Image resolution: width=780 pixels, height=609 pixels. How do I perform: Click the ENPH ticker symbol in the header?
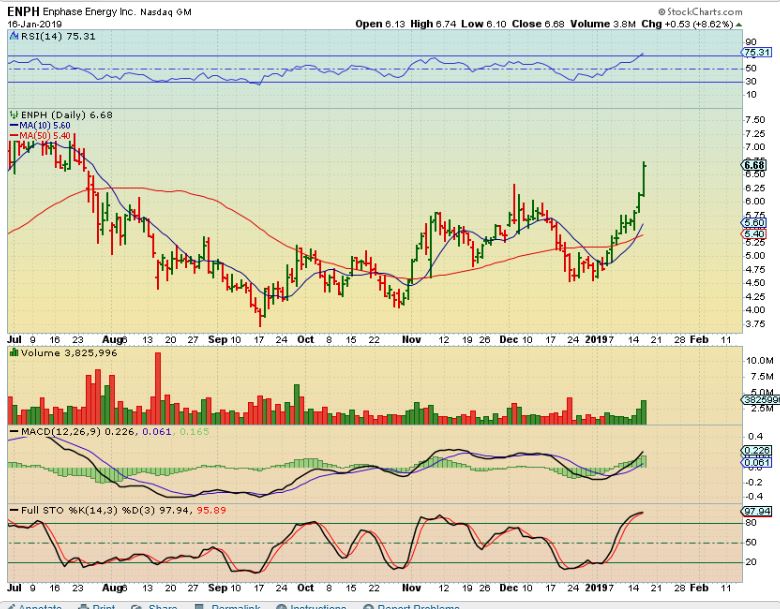click(23, 11)
